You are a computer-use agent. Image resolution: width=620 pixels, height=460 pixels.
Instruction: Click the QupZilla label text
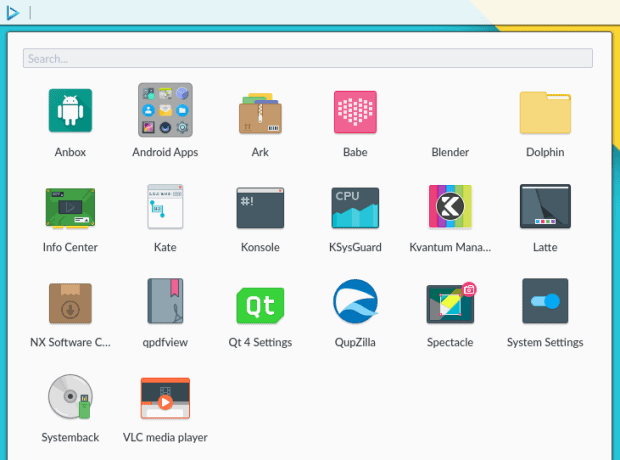click(x=355, y=343)
